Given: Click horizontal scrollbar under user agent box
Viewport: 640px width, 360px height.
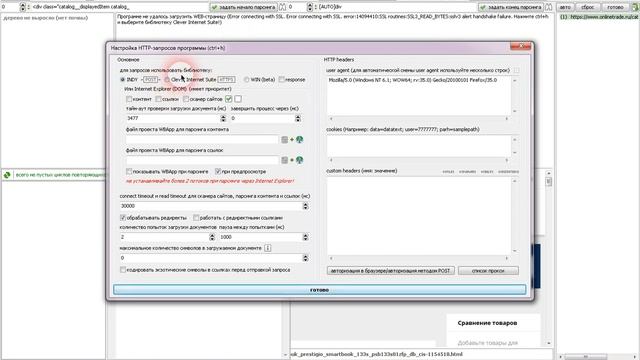Looking at the screenshot, I should click(419, 119).
